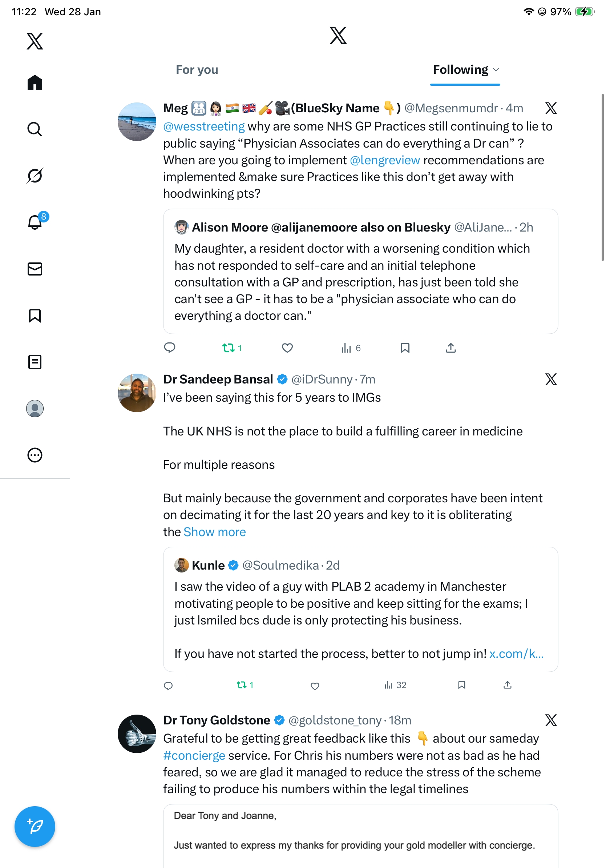Expand Dr Sandeep Bansal's post with Show more
Image resolution: width=606 pixels, height=868 pixels.
[x=215, y=532]
